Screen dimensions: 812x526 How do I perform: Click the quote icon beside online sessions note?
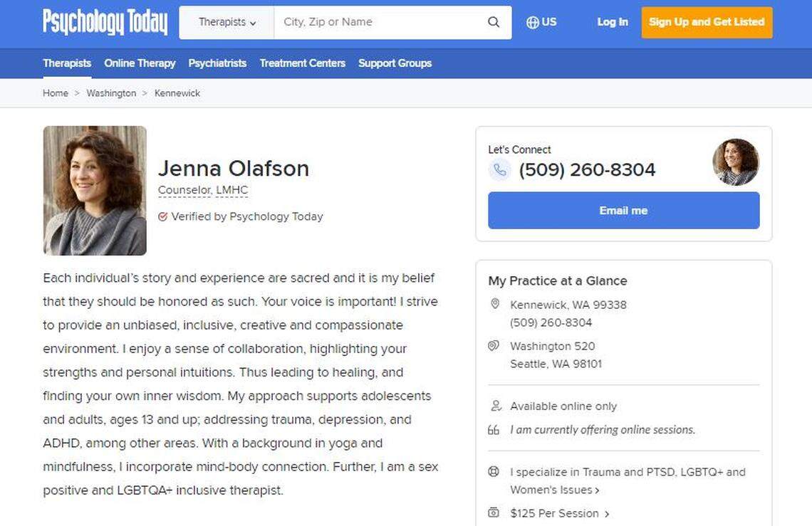point(495,429)
